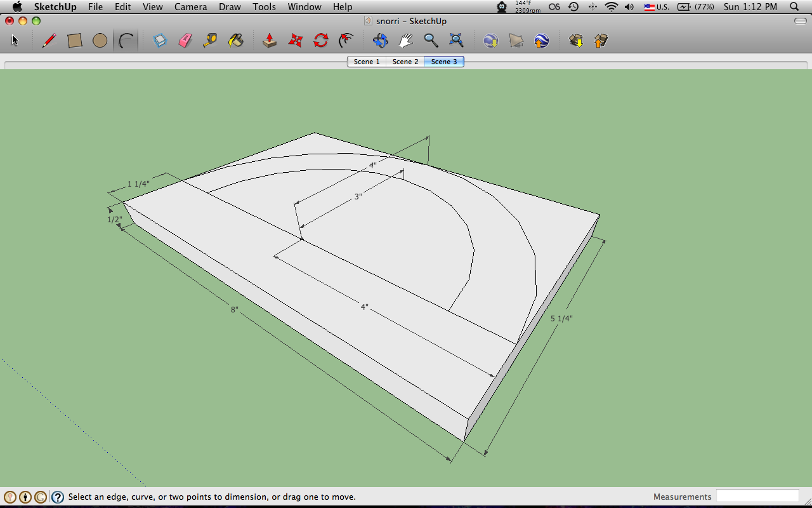Open the File menu

click(95, 7)
